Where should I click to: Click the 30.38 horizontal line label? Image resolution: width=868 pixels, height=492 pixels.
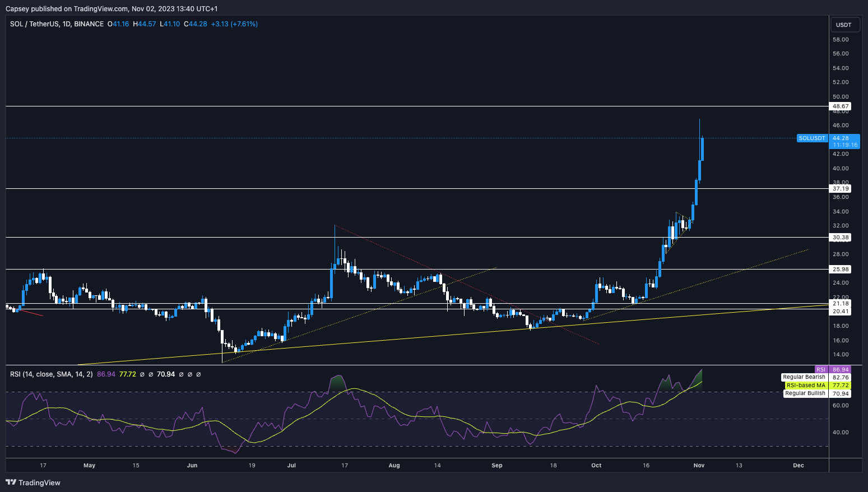pos(840,238)
